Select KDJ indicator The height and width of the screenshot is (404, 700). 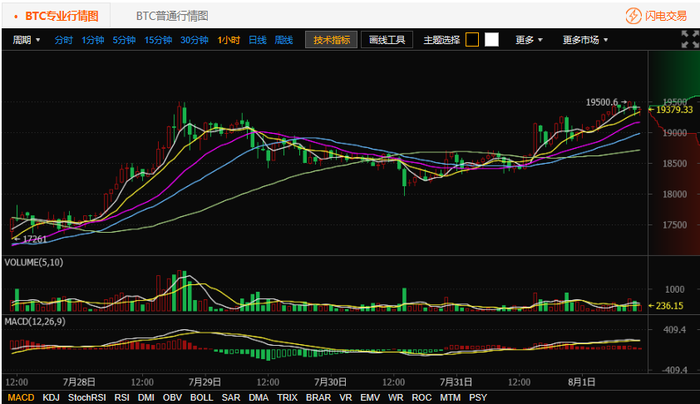pos(51,397)
